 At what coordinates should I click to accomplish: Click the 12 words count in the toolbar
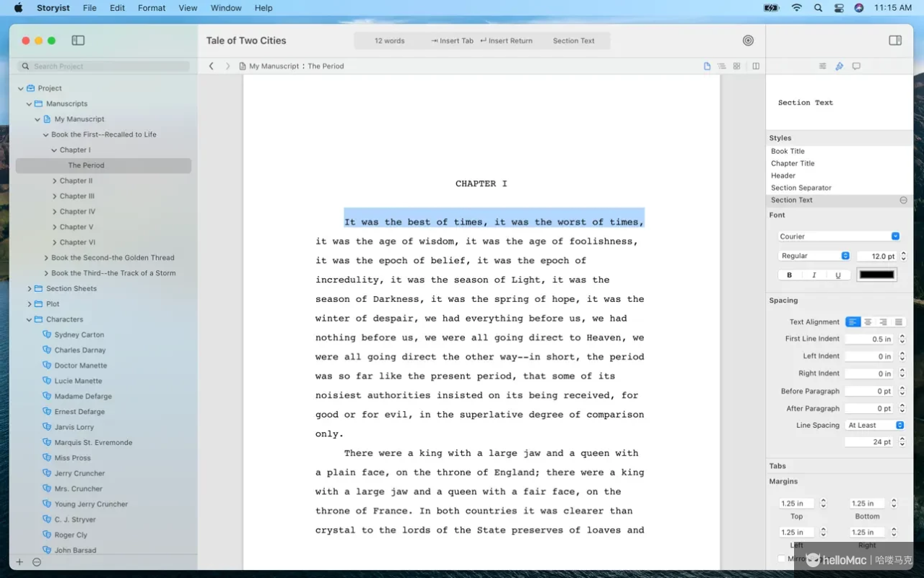pos(389,40)
